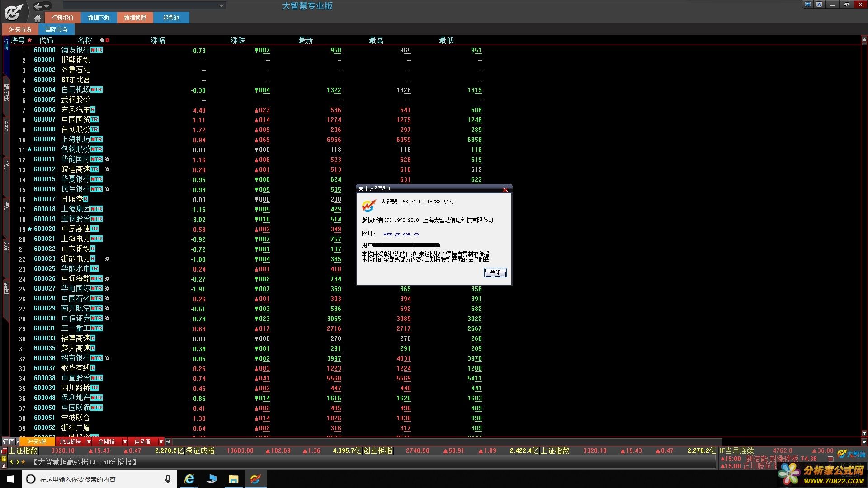Viewport: 868px width, 488px height.
Task: Open Internet Explorer from taskbar
Action: 189,479
